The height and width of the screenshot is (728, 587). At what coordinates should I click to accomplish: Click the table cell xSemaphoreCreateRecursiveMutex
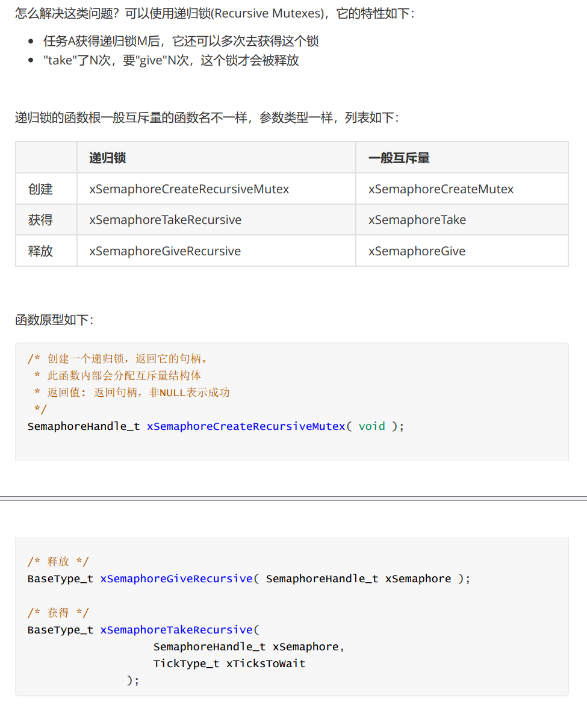point(216,189)
